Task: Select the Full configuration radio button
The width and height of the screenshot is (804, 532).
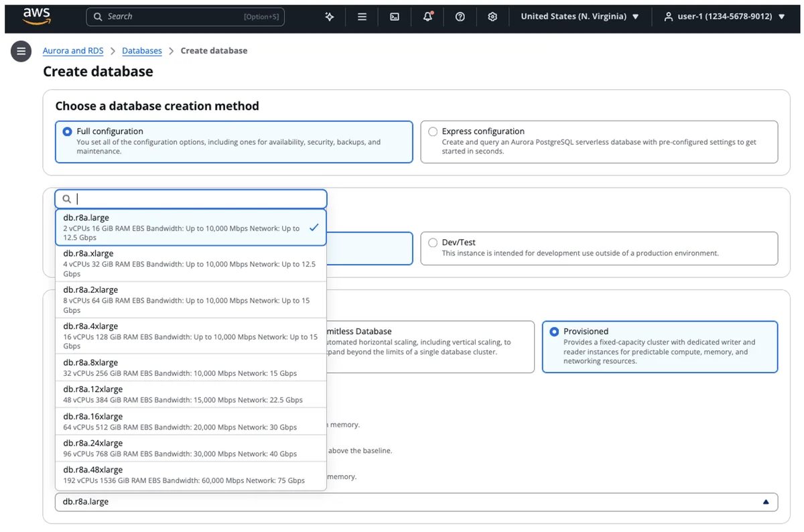Action: pos(67,132)
